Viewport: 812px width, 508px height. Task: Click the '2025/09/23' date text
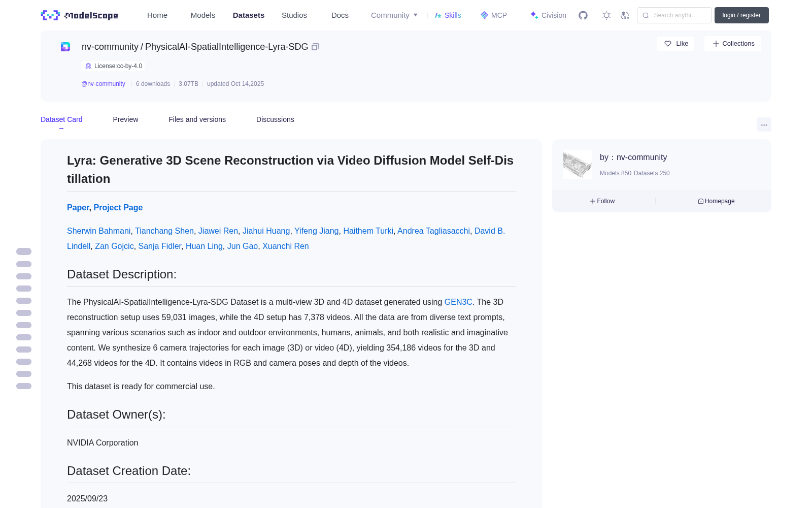coord(87,499)
